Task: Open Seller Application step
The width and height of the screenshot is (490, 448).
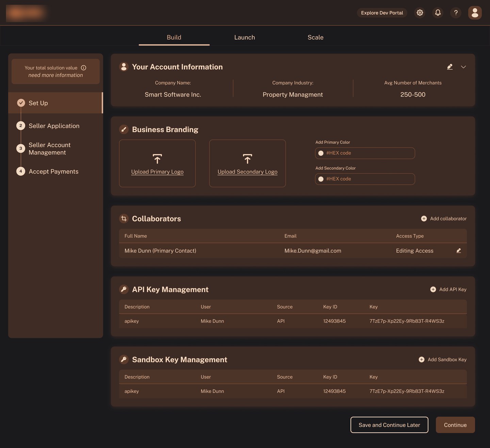Action: (54, 126)
